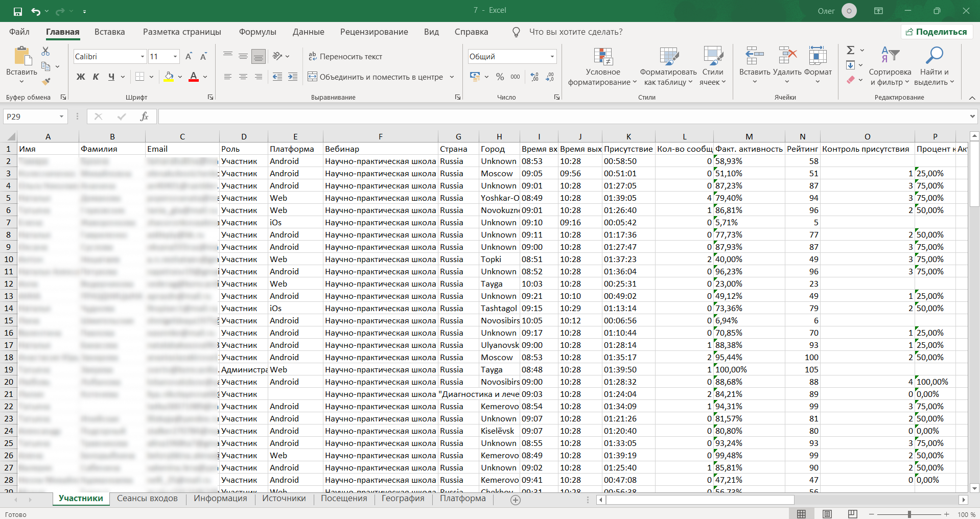Screen dimensions: 980x519
Task: Toggle center horizontal alignment
Action: point(243,77)
